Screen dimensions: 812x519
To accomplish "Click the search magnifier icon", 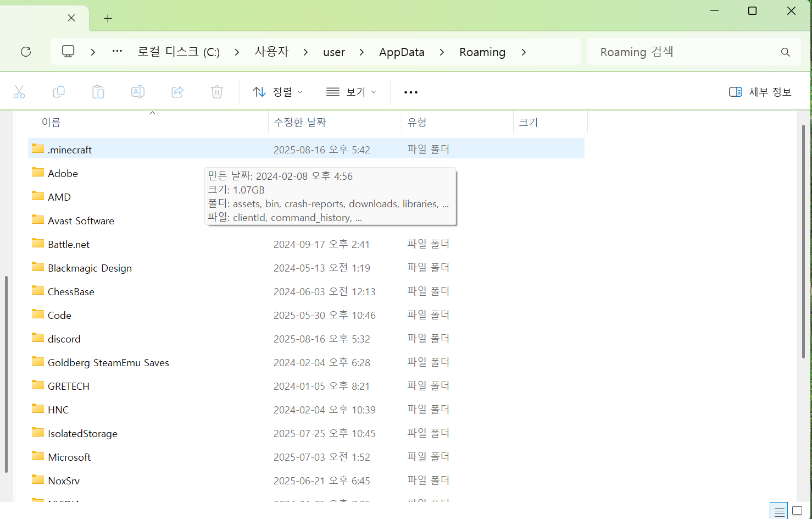I will (786, 52).
